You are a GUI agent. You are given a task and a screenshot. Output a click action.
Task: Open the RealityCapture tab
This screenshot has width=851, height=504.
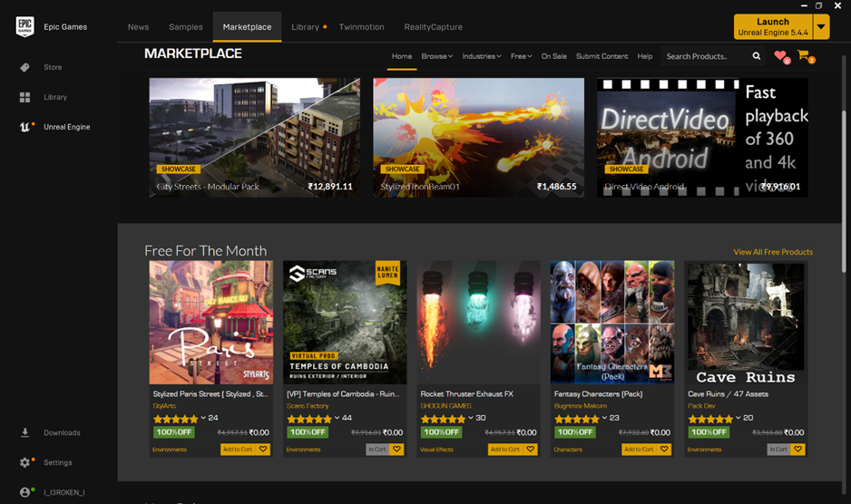pos(433,26)
